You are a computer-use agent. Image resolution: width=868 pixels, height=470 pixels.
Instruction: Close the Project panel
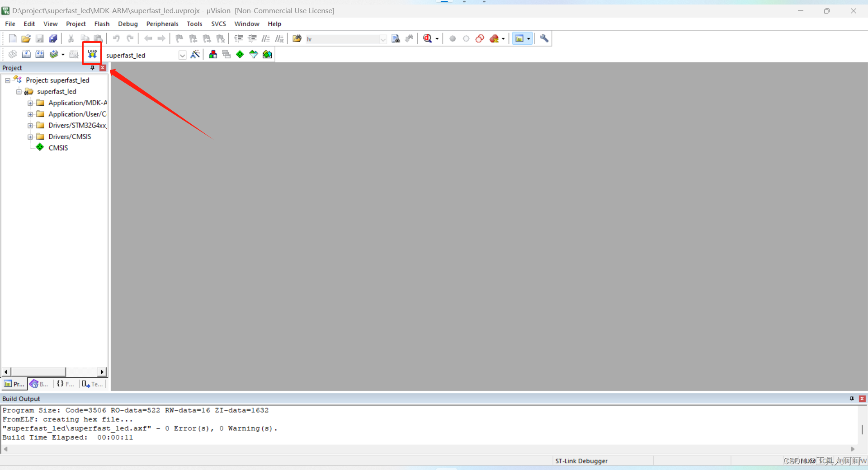point(103,68)
